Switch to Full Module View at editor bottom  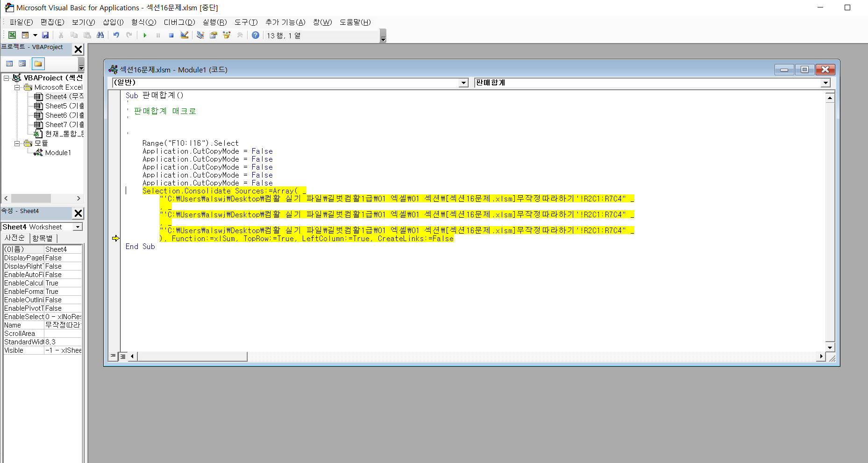[x=123, y=356]
